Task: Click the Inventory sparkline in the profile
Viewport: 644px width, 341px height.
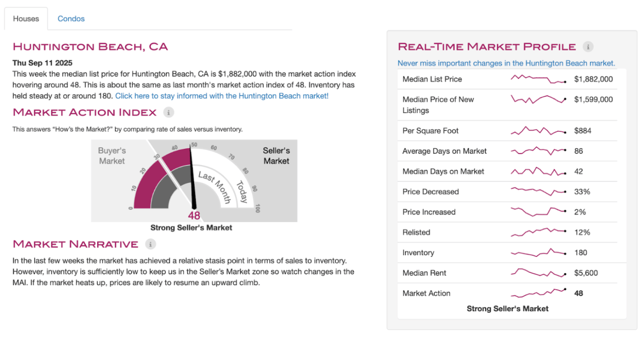Action: click(x=538, y=252)
